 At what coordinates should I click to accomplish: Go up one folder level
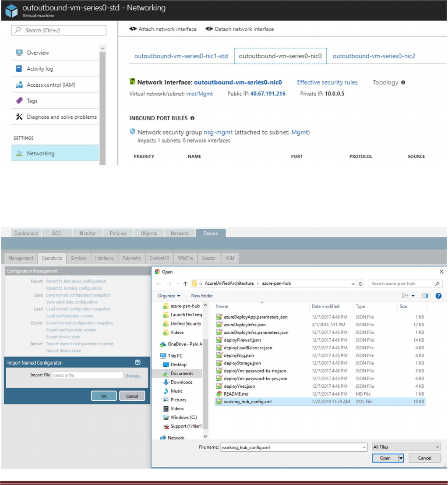pyautogui.click(x=185, y=283)
